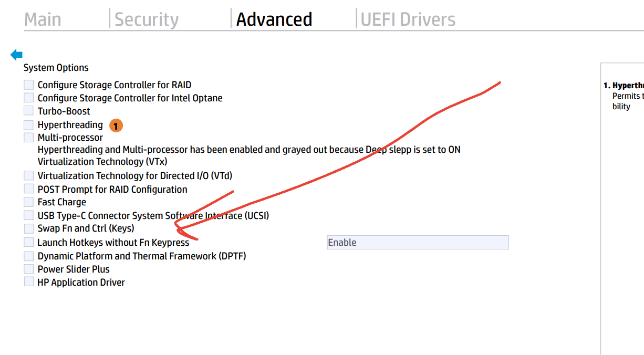
Task: Toggle the Hyperthreading checkbox
Action: [28, 124]
